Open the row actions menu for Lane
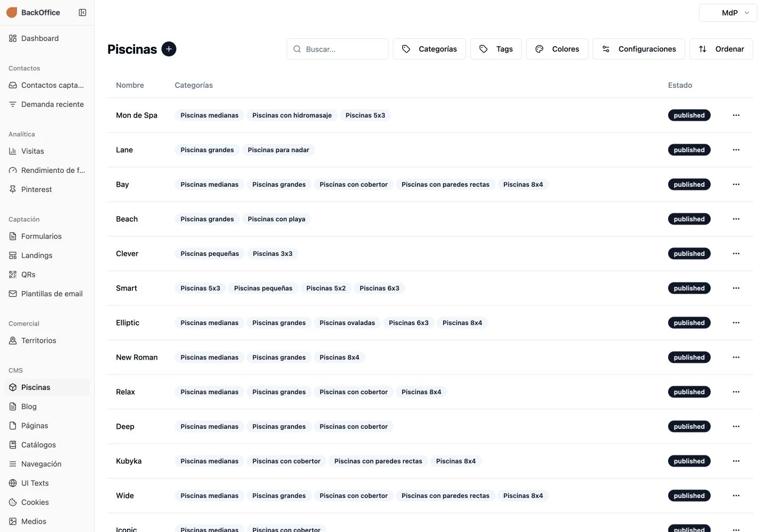766x532 pixels. 736,149
